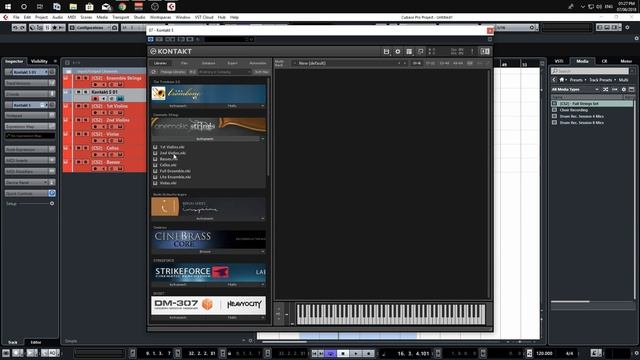Click Kontakt's save (floppy disk) icon
This screenshot has width=640, height=360.
386,51
